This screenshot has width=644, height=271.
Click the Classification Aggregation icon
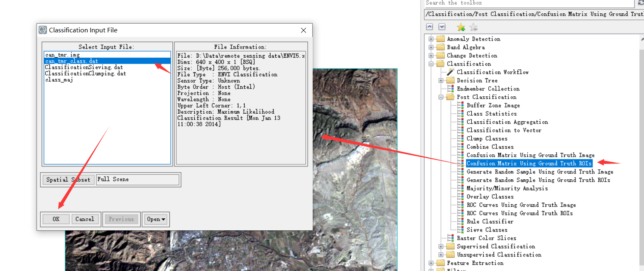pos(461,122)
